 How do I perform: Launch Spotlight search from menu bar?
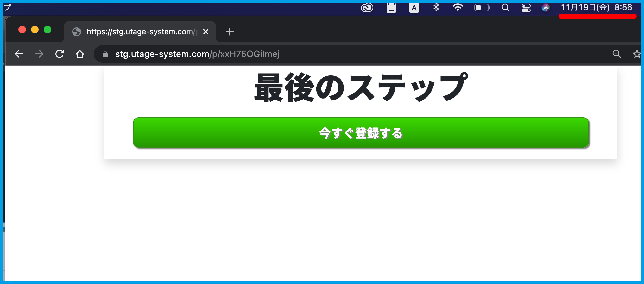tap(506, 8)
